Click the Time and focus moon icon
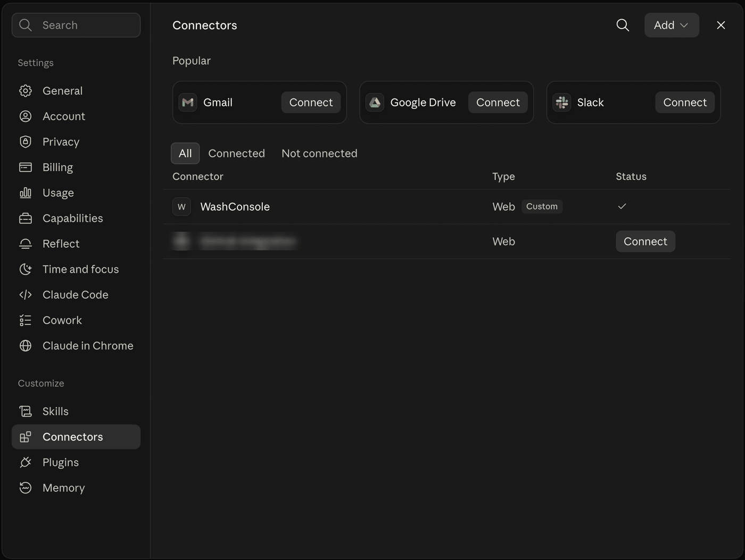 coord(26,270)
